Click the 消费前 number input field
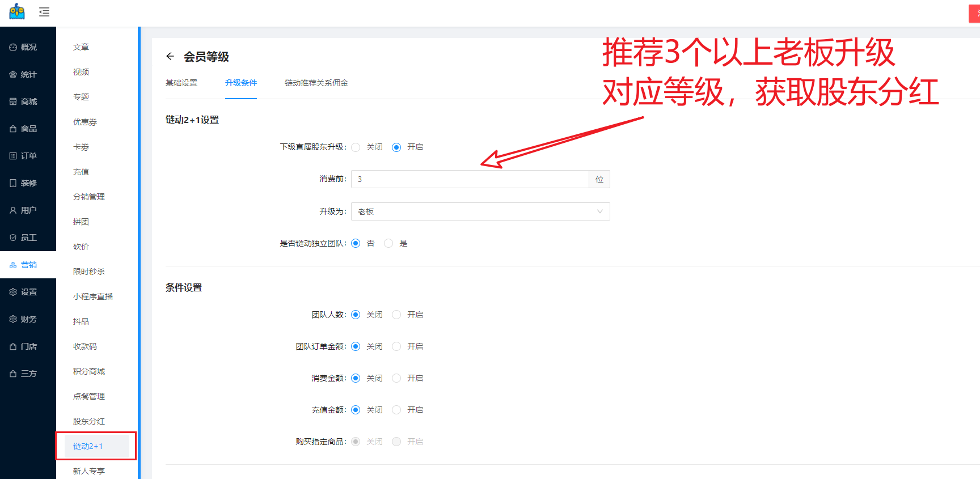This screenshot has width=980, height=479. pyautogui.click(x=470, y=179)
